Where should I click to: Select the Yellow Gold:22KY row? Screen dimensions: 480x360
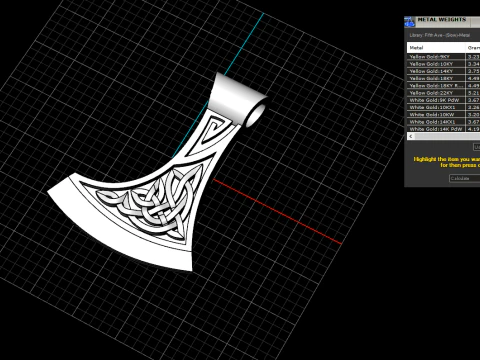[x=443, y=93]
